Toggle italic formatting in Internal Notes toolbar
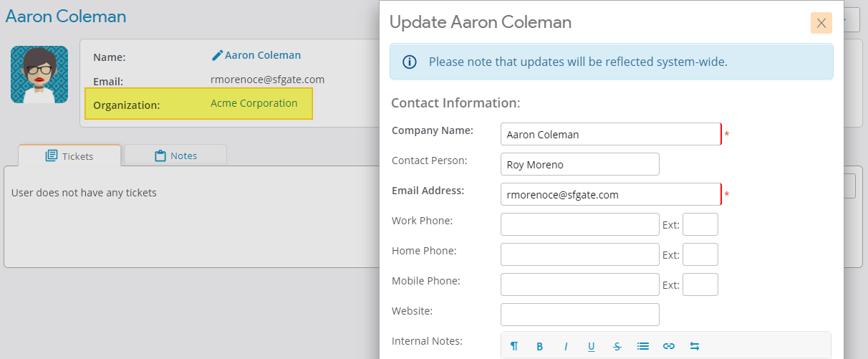This screenshot has height=359, width=868. coord(566,346)
